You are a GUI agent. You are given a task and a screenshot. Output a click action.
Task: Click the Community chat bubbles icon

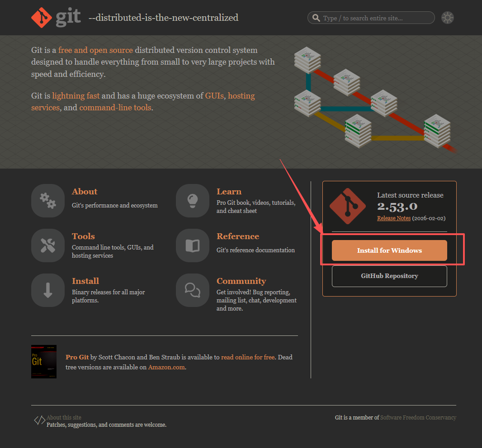[193, 290]
